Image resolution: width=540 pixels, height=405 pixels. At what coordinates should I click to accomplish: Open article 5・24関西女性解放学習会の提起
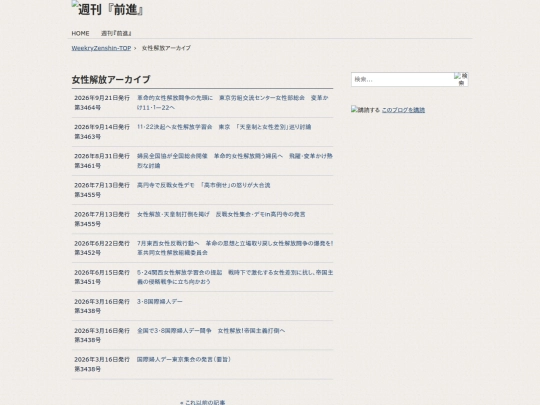coord(235,277)
